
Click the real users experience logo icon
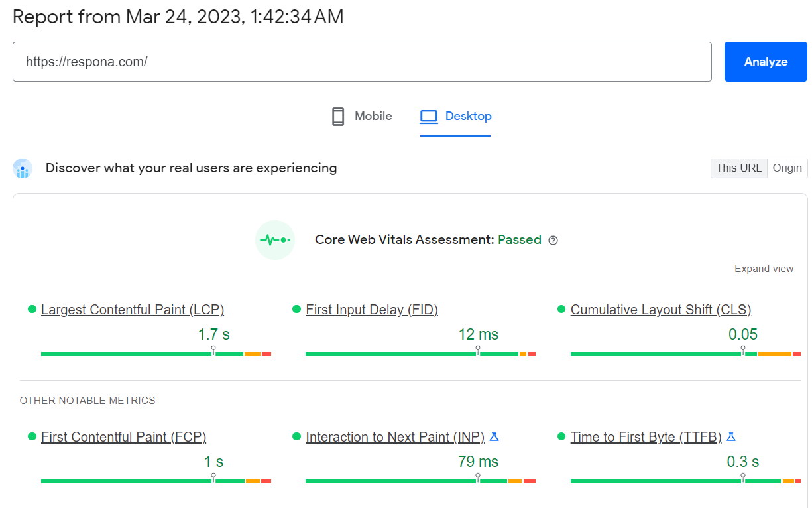click(x=23, y=168)
